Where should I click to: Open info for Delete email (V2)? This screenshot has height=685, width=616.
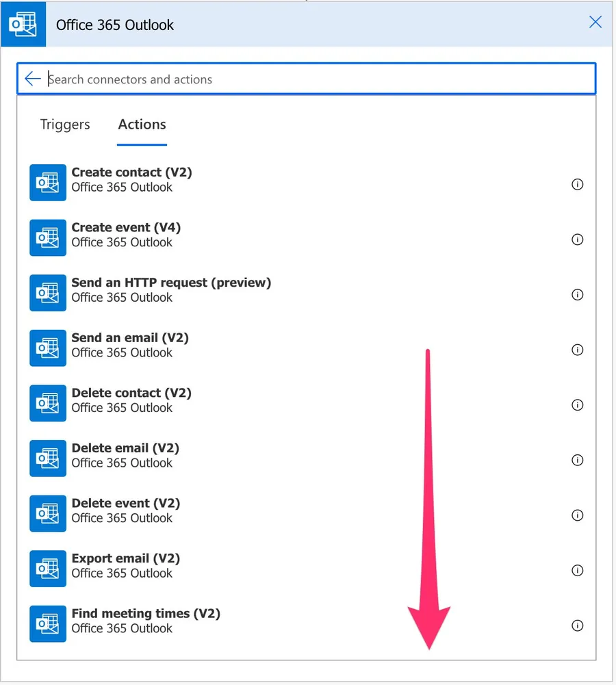click(x=577, y=460)
